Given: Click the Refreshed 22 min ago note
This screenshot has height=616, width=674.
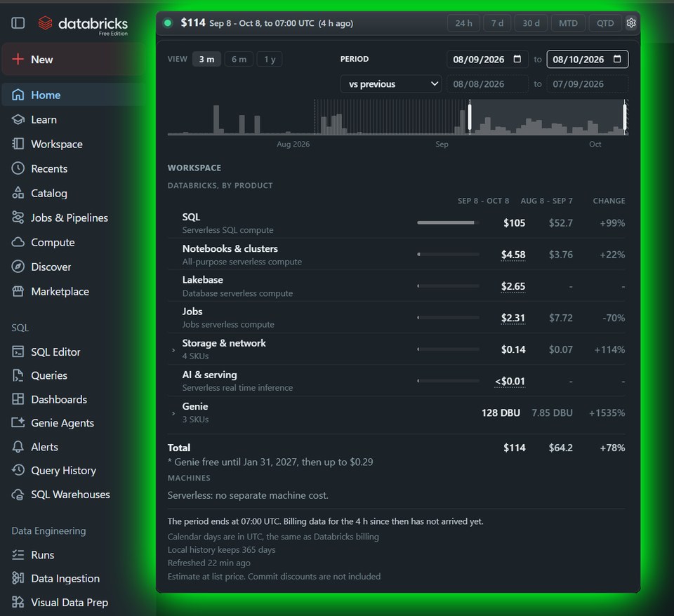Looking at the screenshot, I should click(x=209, y=563).
